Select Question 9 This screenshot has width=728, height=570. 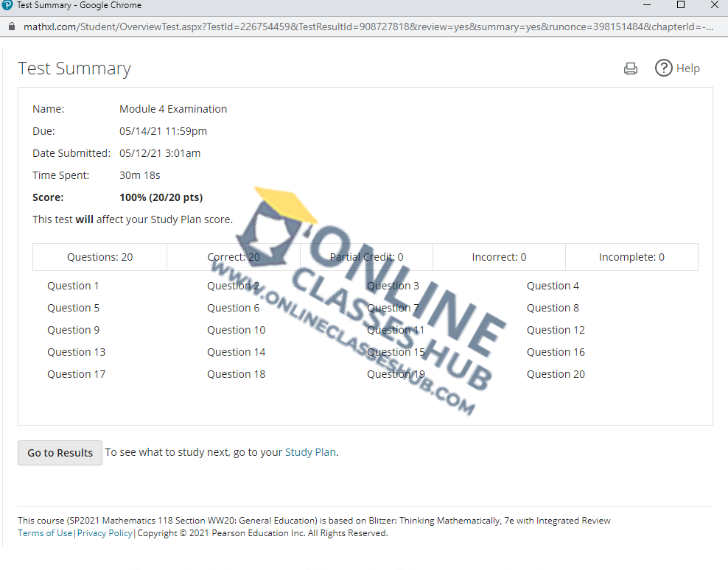[x=73, y=330]
